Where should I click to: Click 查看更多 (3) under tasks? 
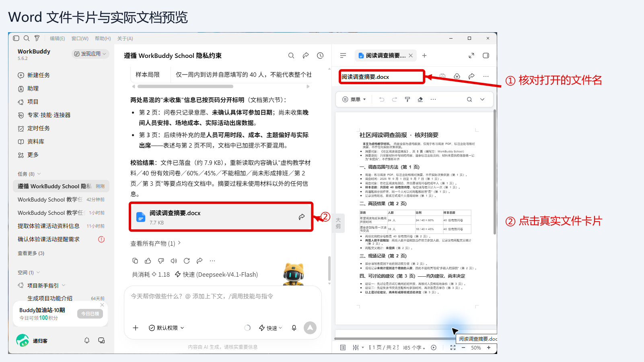(31, 253)
